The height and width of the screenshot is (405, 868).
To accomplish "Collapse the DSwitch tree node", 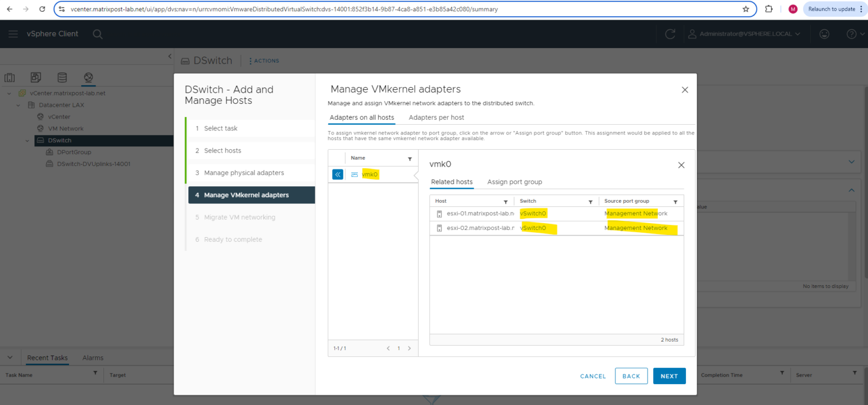I will [27, 140].
